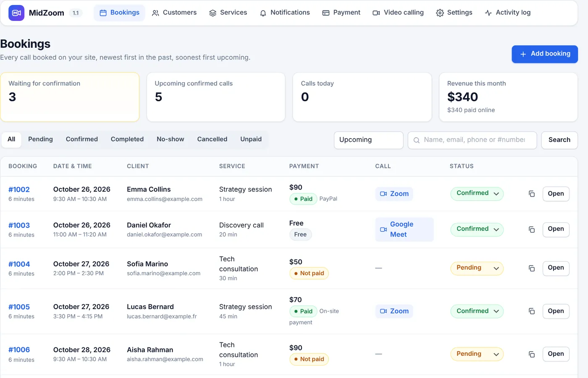
Task: Filter bookings by Cancelled
Action: 212,139
